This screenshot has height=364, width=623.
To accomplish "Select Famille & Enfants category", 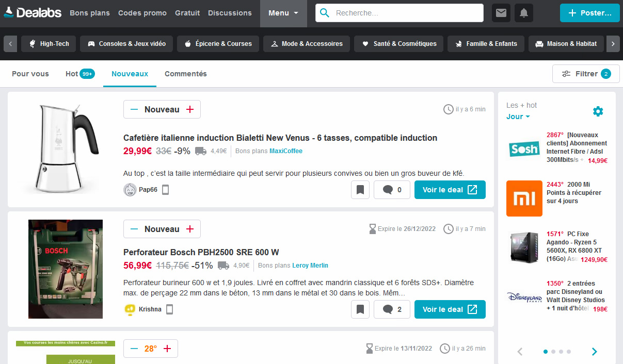I will 486,44.
